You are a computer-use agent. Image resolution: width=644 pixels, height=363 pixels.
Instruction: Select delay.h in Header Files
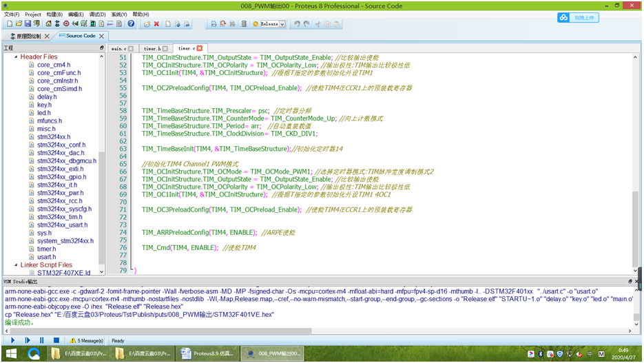[x=47, y=97]
